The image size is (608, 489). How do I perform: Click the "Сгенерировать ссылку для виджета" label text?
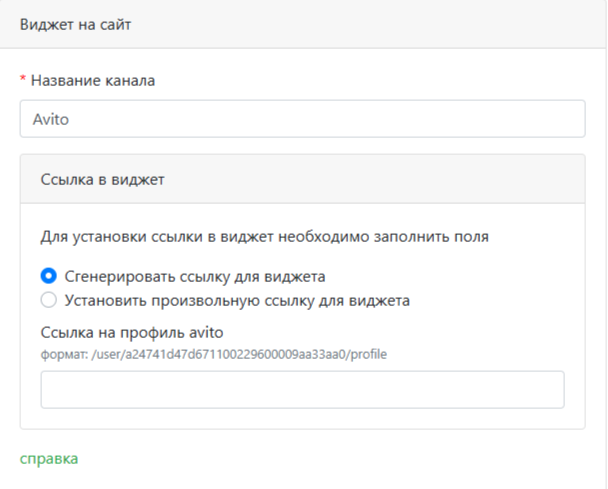pos(195,276)
